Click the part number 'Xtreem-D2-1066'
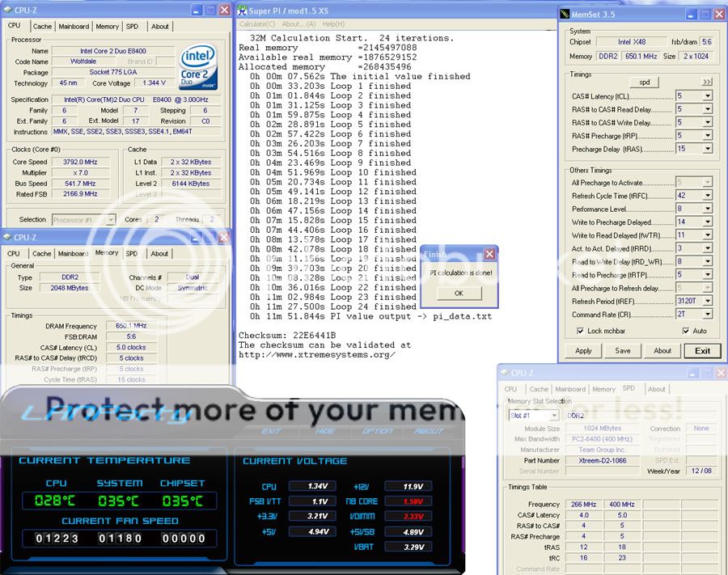The height and width of the screenshot is (575, 728). pos(602,460)
